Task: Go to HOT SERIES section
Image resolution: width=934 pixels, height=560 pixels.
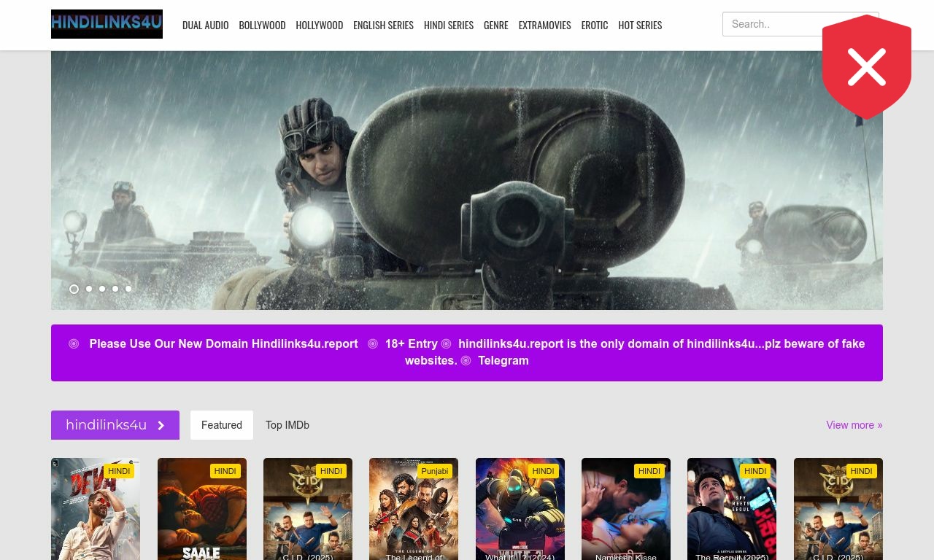Action: point(640,25)
